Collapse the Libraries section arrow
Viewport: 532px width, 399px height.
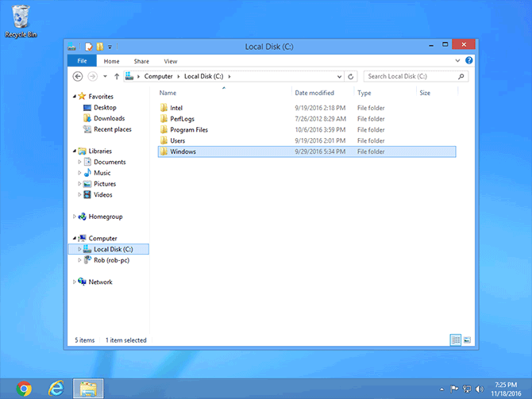75,152
